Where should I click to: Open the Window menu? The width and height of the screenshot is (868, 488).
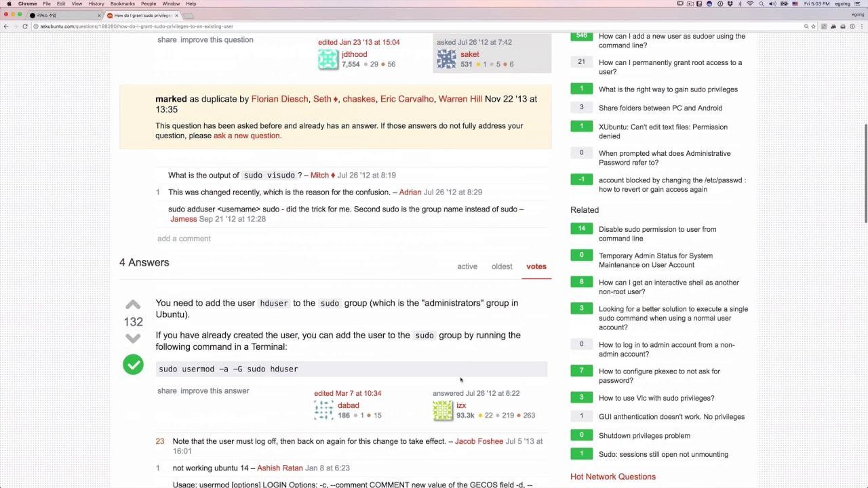171,3
